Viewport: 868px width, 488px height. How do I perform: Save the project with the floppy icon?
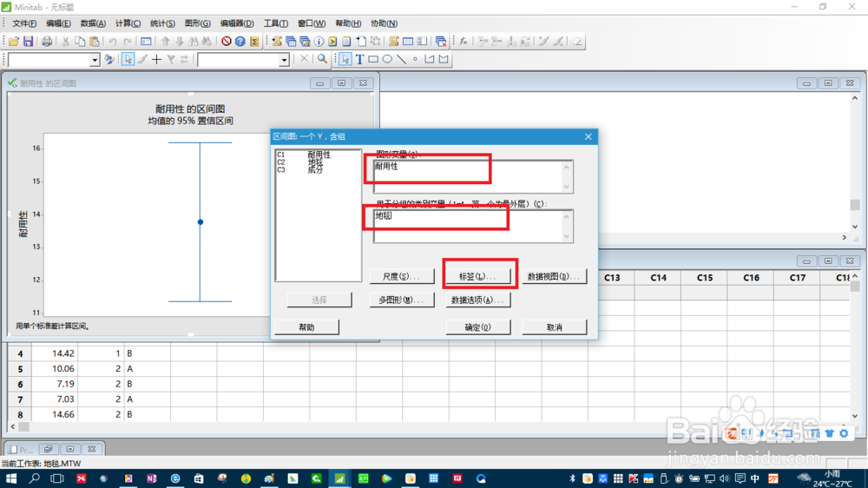[x=29, y=41]
